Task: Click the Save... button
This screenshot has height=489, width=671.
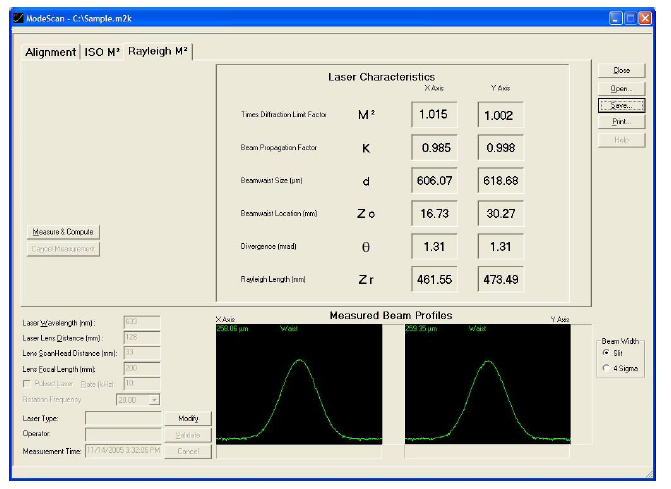Action: tap(621, 105)
